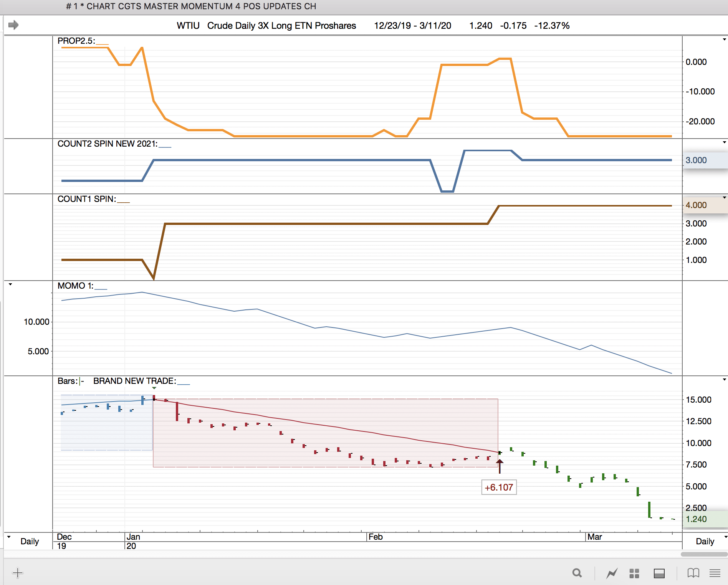
Task: Open the book icon in bottom toolbar
Action: pos(693,573)
